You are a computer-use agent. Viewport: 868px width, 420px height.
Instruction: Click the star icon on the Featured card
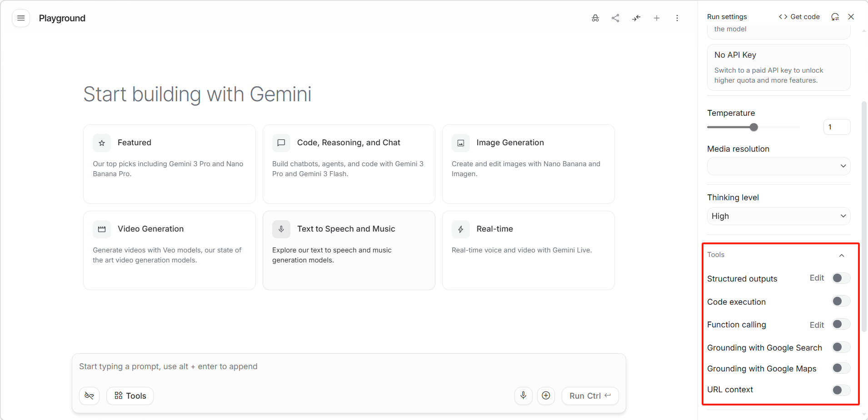coord(102,143)
